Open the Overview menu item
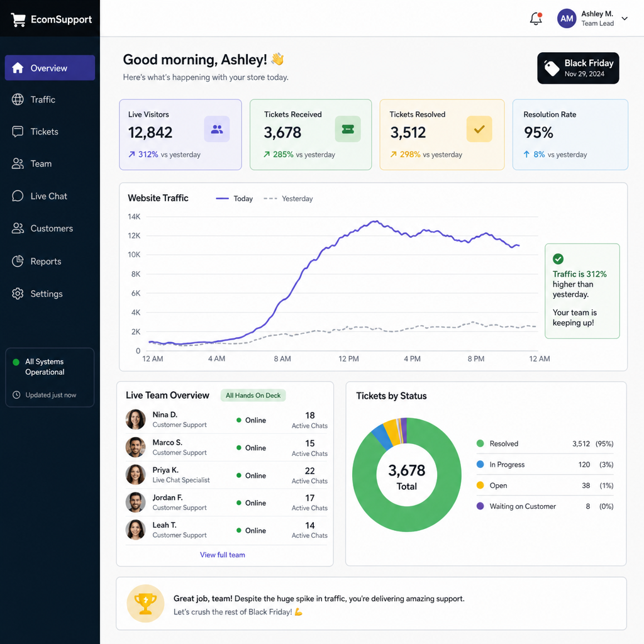 (50, 68)
